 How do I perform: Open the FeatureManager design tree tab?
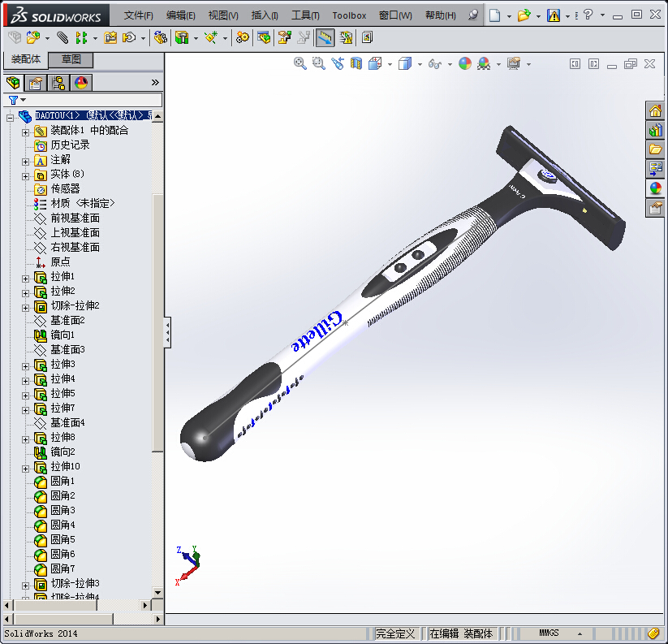[x=13, y=83]
